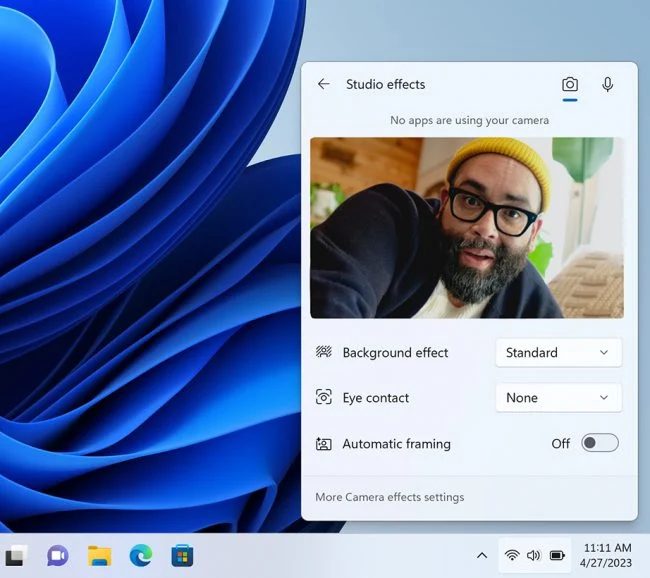The height and width of the screenshot is (578, 650).
Task: Select the camera tab icon
Action: [x=569, y=85]
